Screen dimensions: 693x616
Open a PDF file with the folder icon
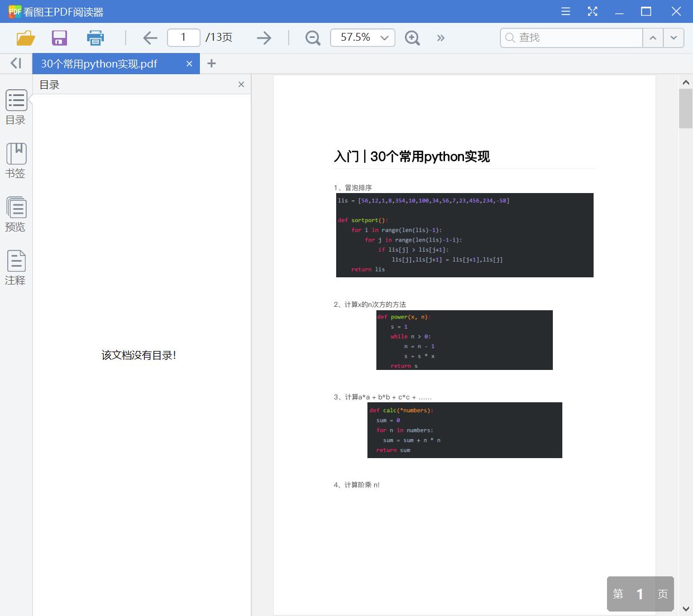pos(25,37)
